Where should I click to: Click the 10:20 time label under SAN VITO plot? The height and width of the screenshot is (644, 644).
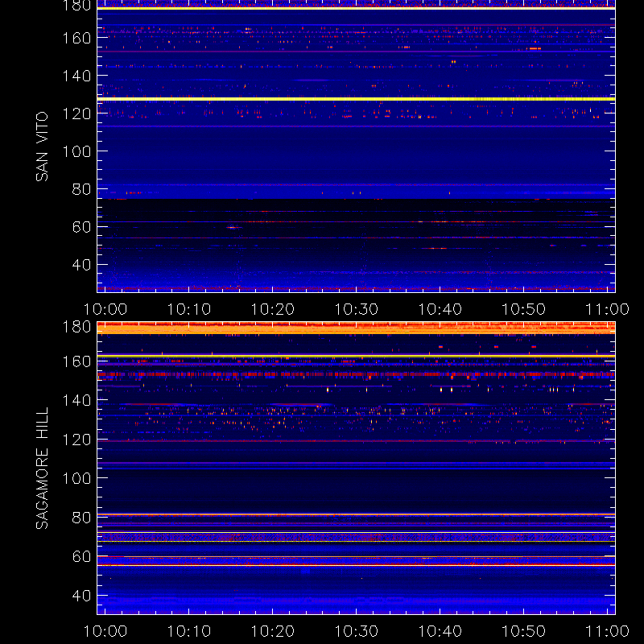click(x=273, y=309)
